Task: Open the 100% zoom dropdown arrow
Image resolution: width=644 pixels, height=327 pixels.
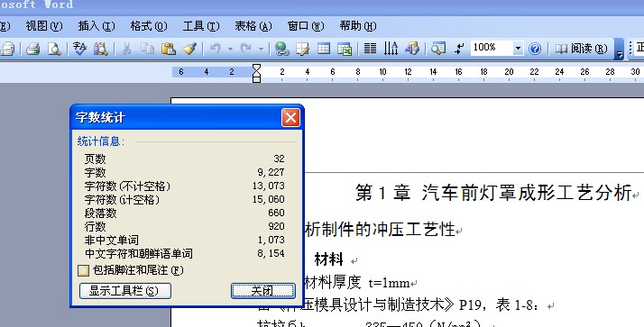Action: (x=518, y=49)
